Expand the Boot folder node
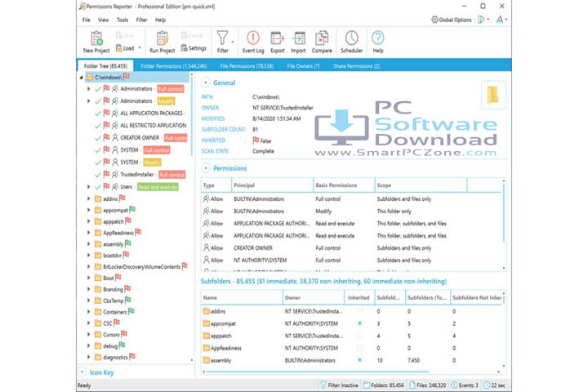 88,278
